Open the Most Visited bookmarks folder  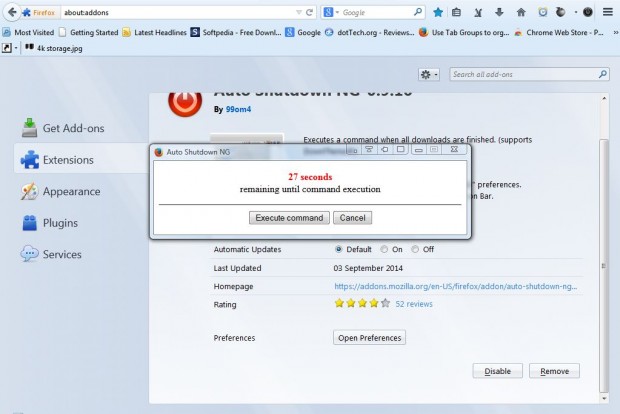28,32
